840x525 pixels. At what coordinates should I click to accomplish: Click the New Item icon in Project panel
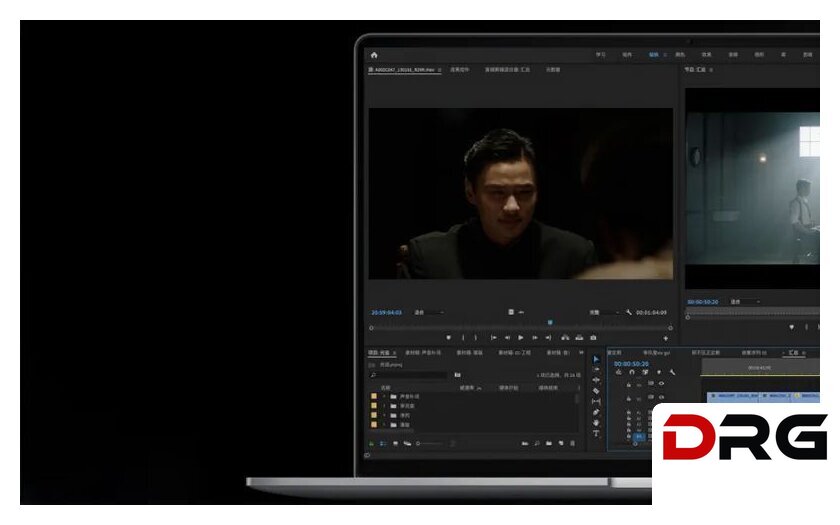coord(561,443)
